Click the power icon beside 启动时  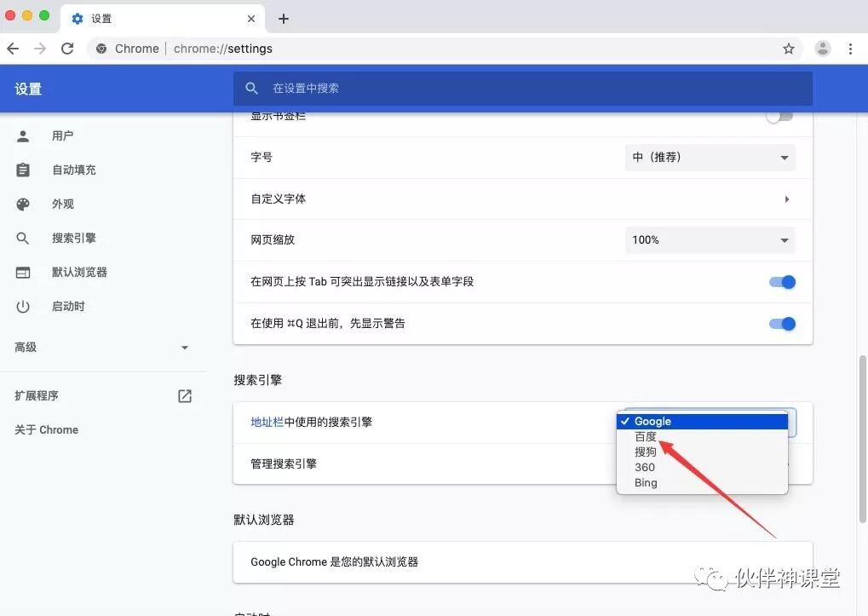pos(23,307)
